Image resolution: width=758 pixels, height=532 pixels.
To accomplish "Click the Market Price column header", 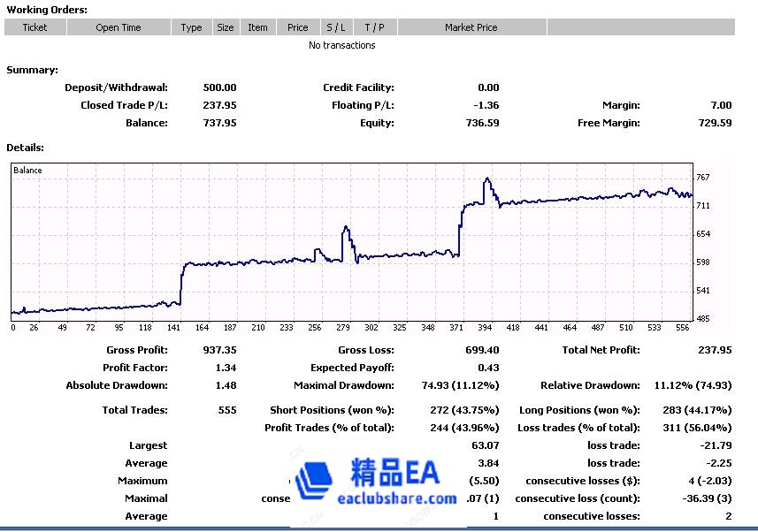I will click(471, 27).
